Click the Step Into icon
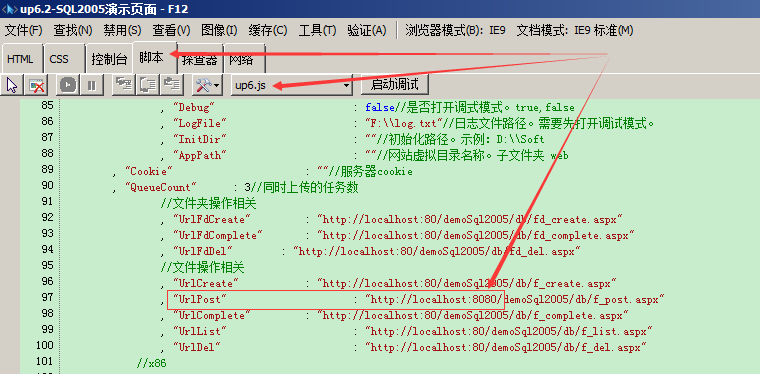 pos(124,86)
